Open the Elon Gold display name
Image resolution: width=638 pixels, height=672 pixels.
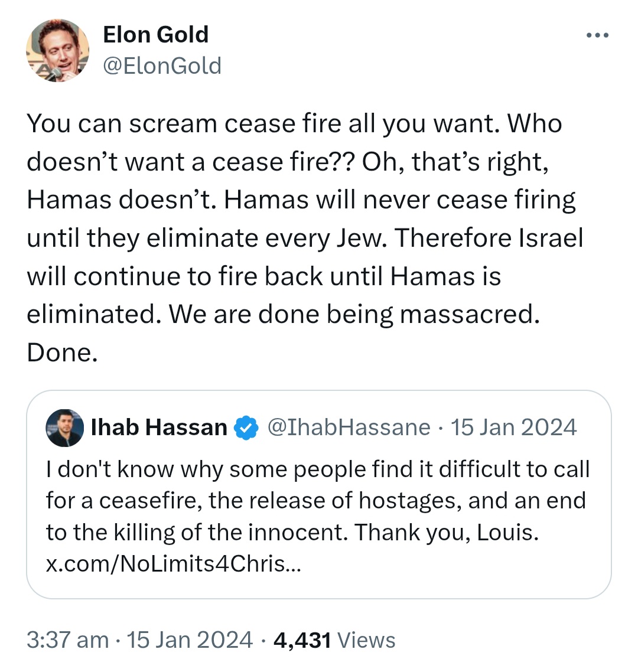155,34
